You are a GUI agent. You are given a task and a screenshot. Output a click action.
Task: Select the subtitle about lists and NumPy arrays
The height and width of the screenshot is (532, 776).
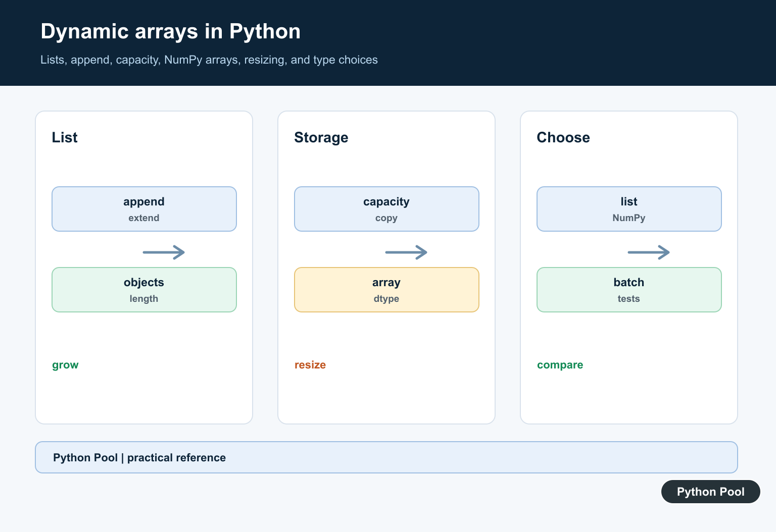[x=209, y=60]
